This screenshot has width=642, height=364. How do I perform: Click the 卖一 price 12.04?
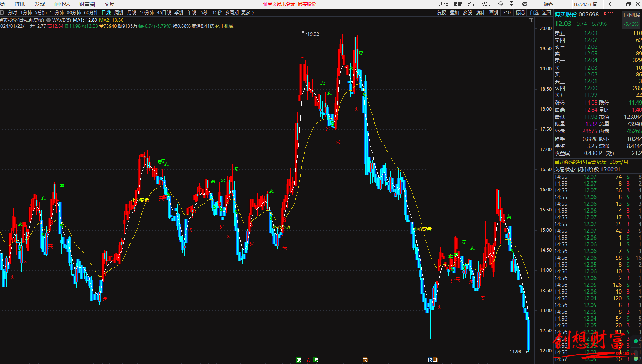[591, 60]
